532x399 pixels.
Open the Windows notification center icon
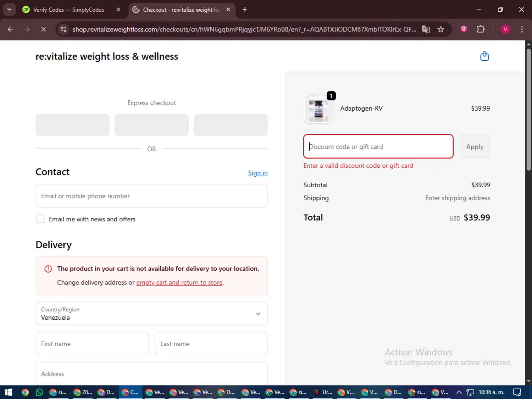click(x=517, y=392)
